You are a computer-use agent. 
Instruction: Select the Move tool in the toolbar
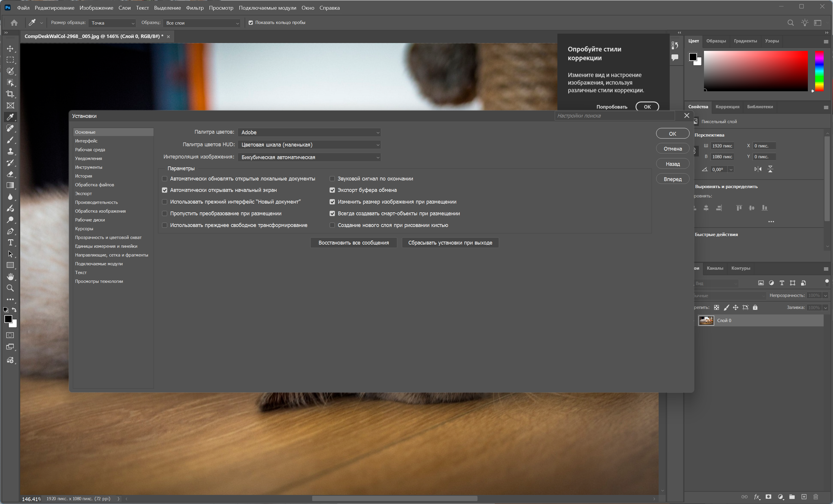point(10,49)
